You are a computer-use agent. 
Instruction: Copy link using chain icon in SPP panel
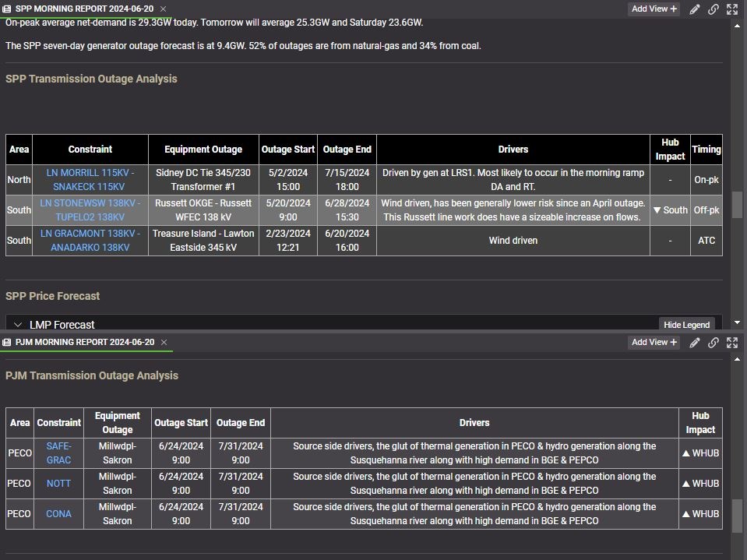(x=714, y=9)
